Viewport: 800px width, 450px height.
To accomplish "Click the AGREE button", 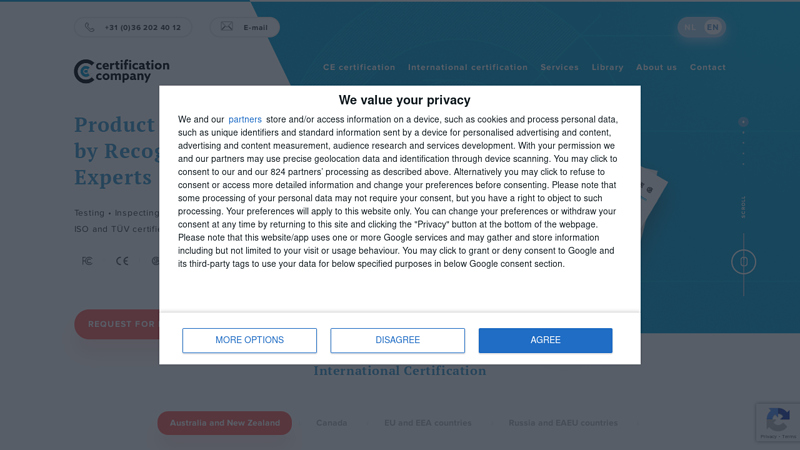I will click(x=545, y=340).
